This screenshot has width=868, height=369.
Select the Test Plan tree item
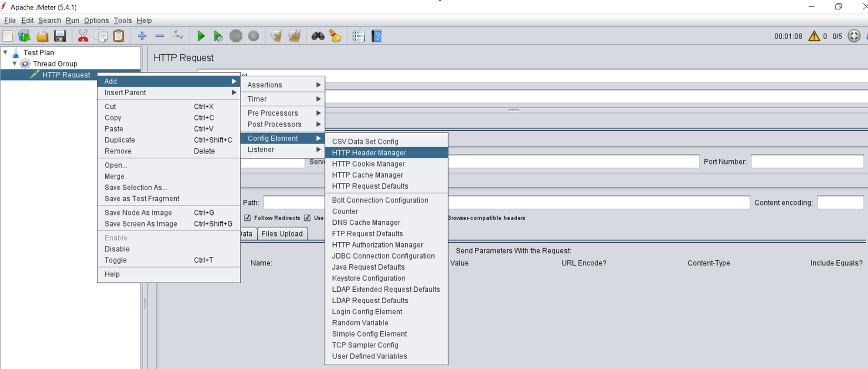click(x=38, y=53)
